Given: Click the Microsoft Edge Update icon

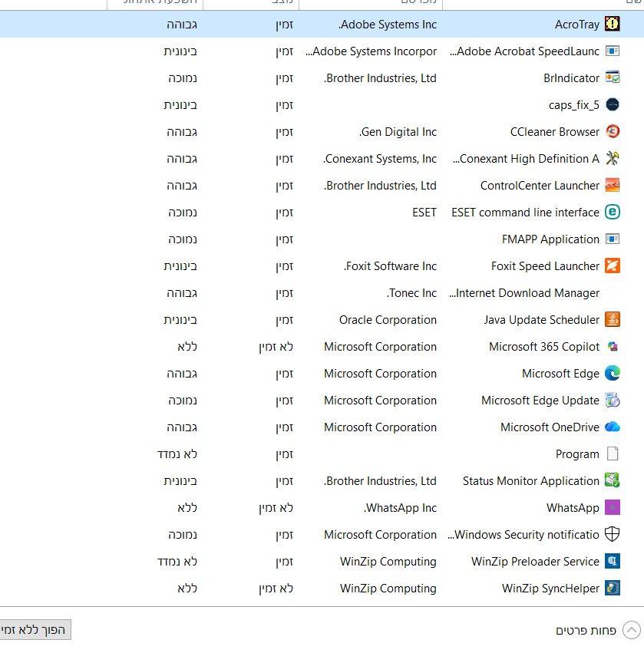Looking at the screenshot, I should pyautogui.click(x=612, y=400).
